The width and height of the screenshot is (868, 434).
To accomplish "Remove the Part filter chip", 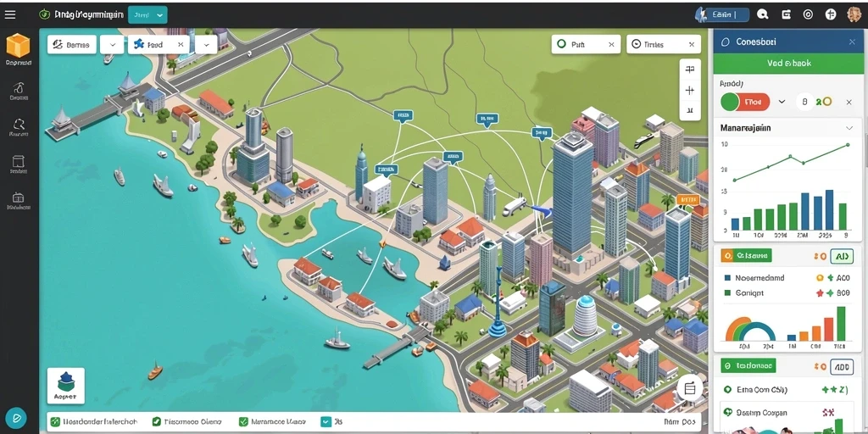I will coord(611,44).
